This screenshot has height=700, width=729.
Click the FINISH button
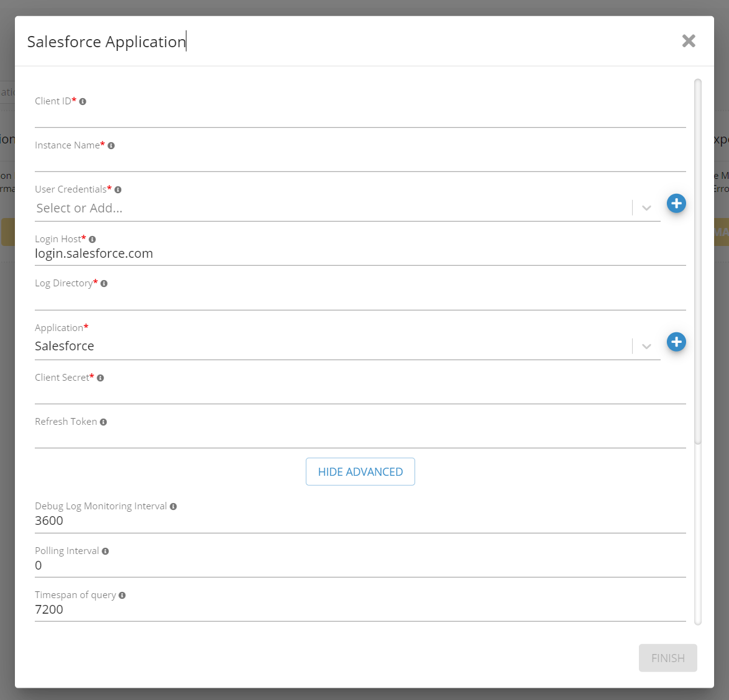[667, 658]
